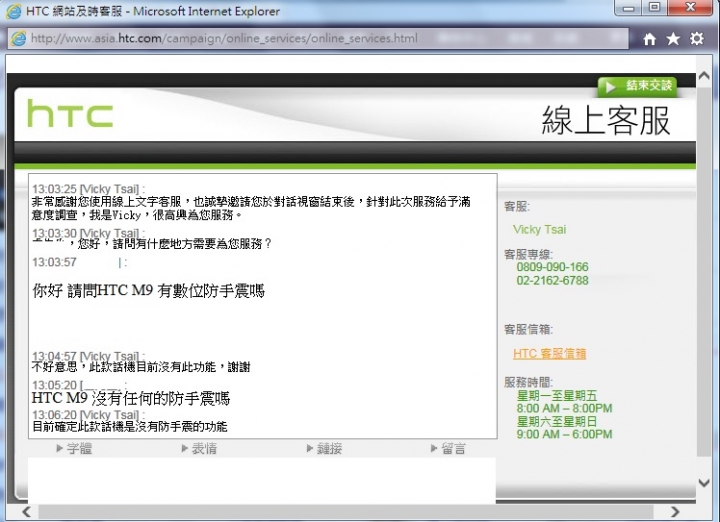Click the message HTC M9 沒有任何的防手震嗎
The image size is (720, 522).
(x=131, y=398)
